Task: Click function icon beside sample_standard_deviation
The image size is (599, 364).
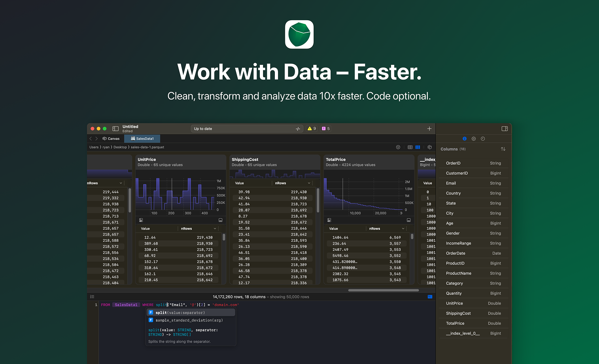Action: (151, 320)
